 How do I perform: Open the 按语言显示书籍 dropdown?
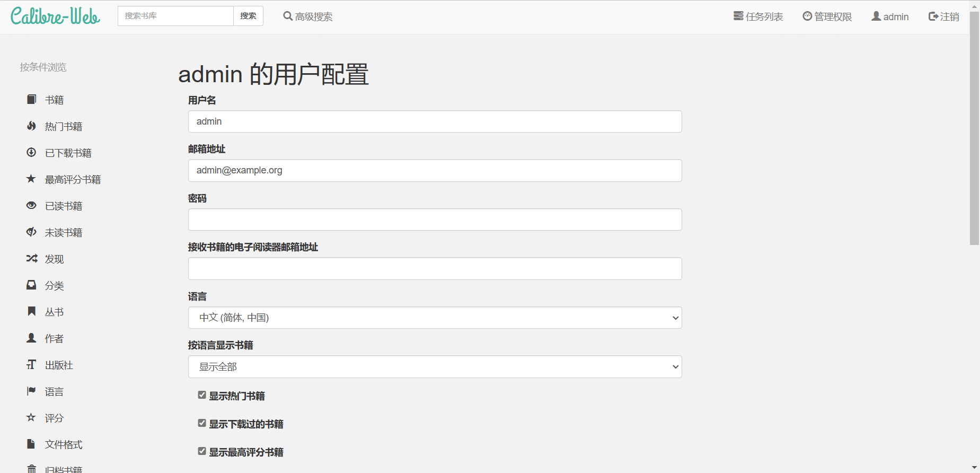[x=435, y=366]
